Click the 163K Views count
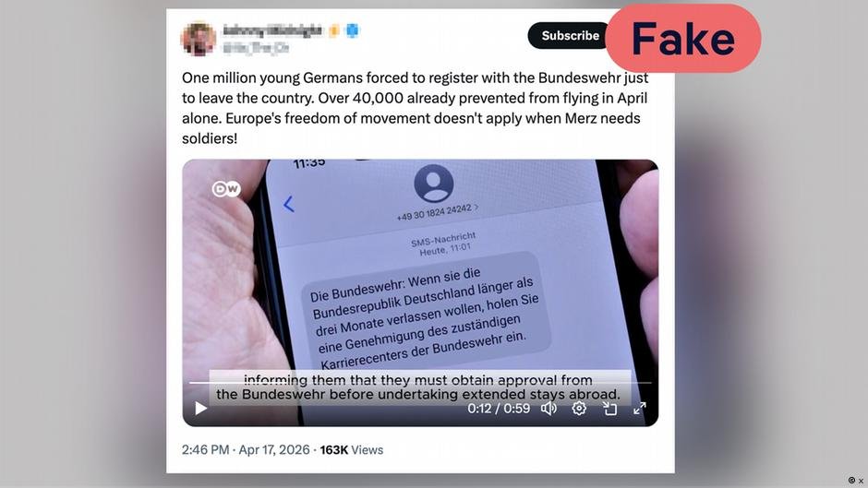 click(352, 450)
